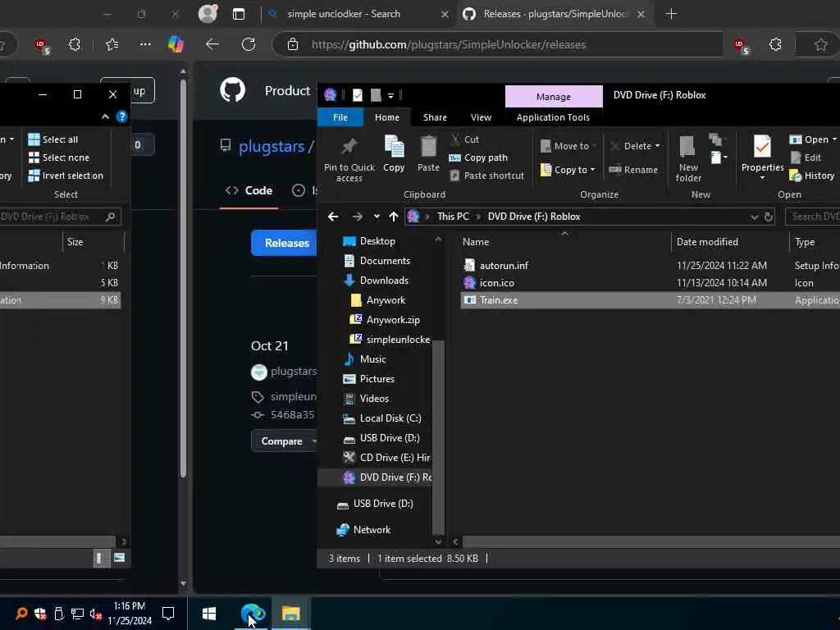Click Copy path in ribbon

[478, 157]
